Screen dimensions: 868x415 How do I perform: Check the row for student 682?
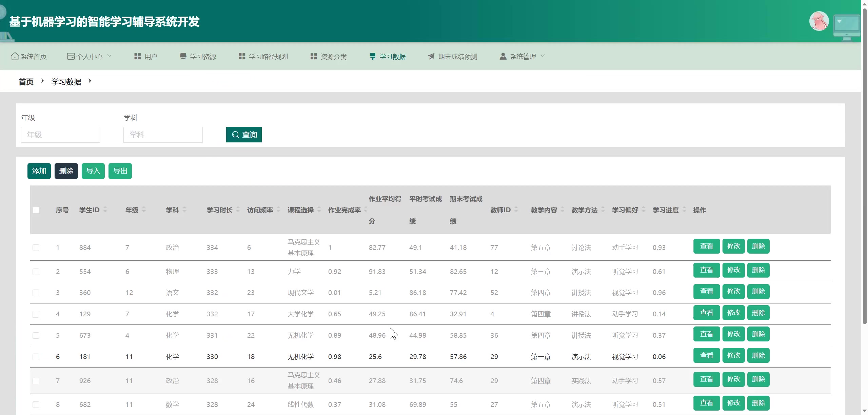[36, 404]
